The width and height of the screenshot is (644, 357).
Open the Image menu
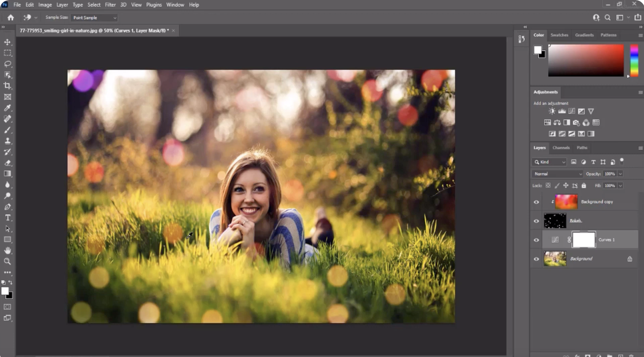click(x=45, y=5)
